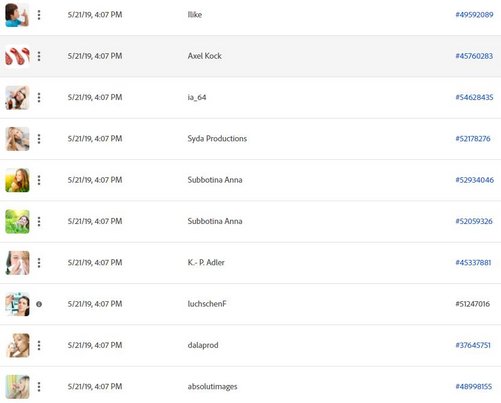Screen dimensions: 501x403
Task: Open the three-dot menu for dalaprod row
Action: pyautogui.click(x=39, y=345)
